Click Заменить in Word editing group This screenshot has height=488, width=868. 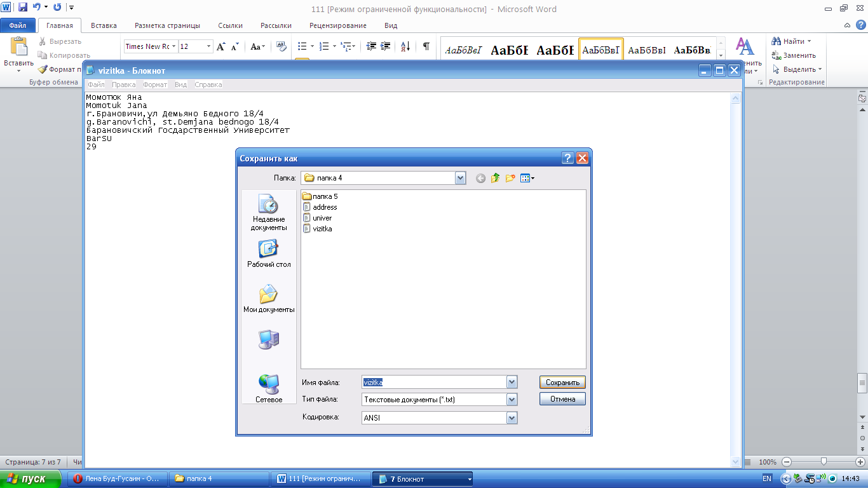(794, 55)
